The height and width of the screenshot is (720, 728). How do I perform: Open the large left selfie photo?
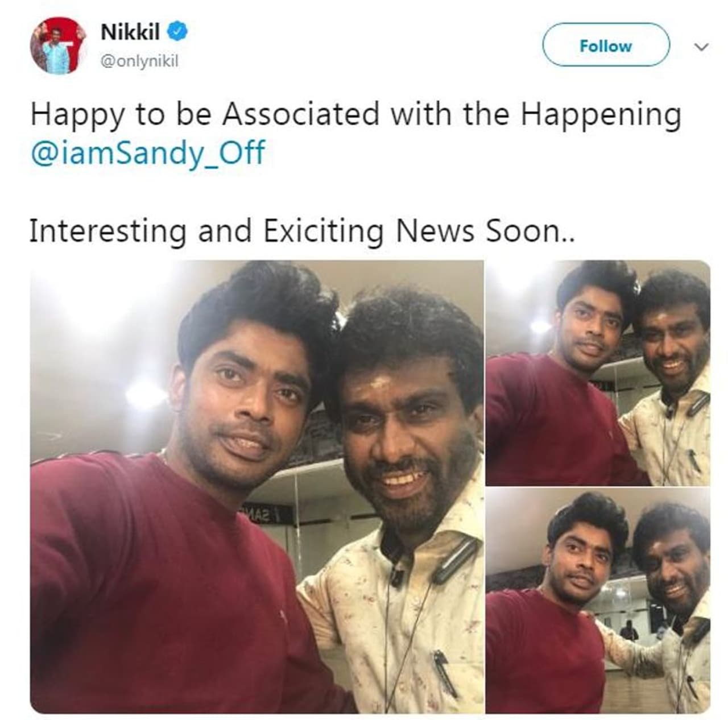pos(257,487)
